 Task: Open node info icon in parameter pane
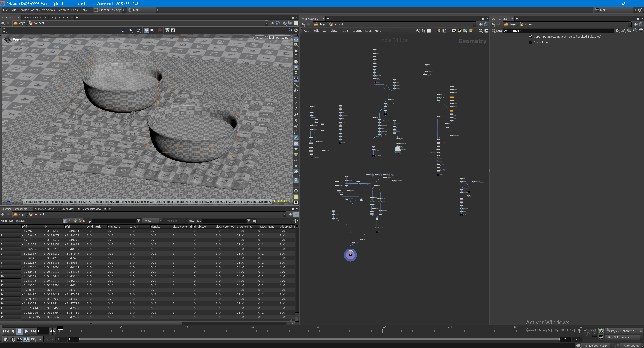(635, 31)
